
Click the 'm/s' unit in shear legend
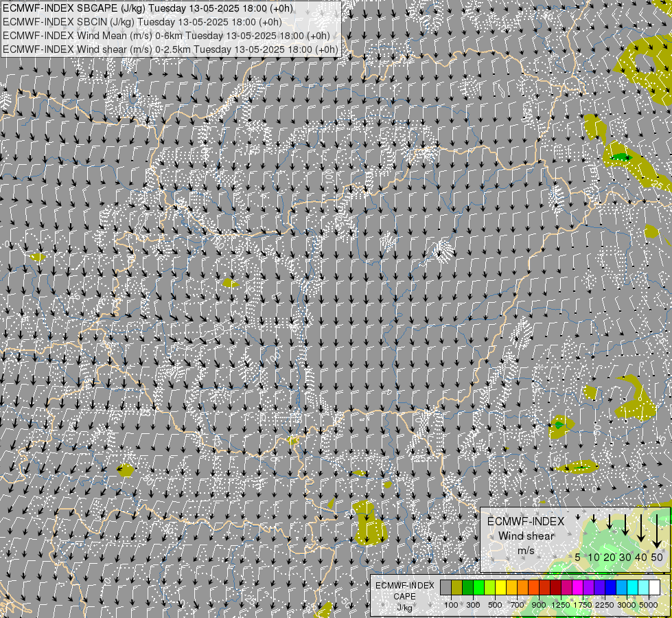click(x=526, y=550)
